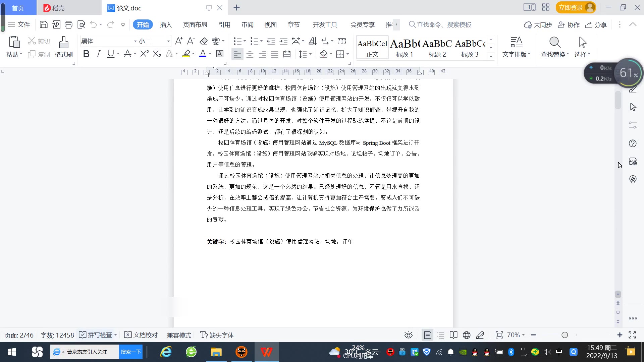Click the zoom slider handle

click(565, 335)
